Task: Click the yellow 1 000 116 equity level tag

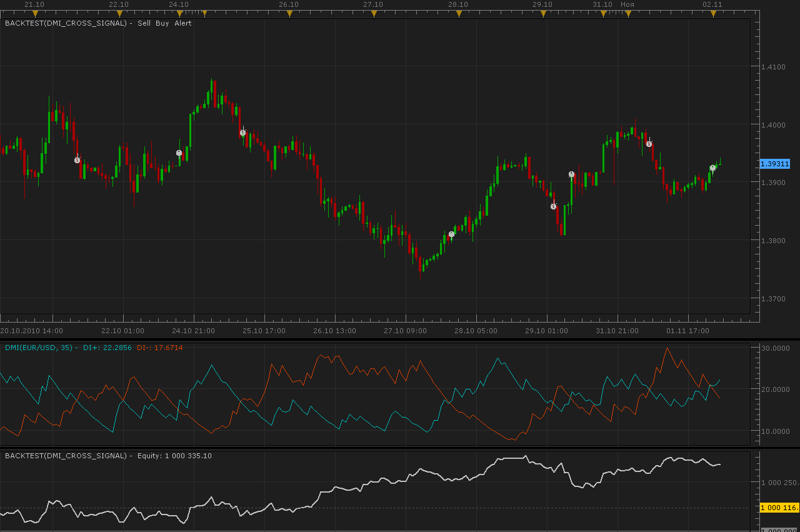Action: click(x=779, y=508)
